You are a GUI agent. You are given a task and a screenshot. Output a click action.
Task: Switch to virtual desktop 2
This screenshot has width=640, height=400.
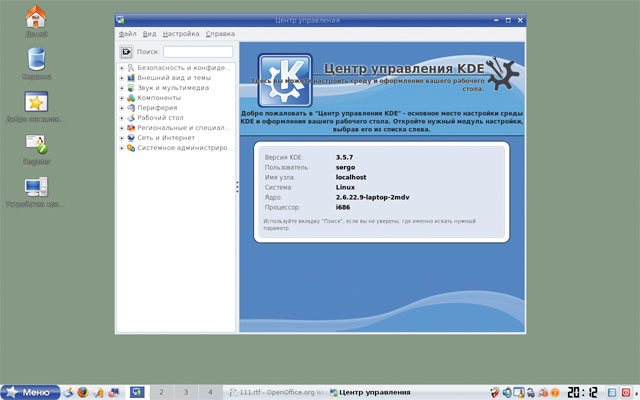[x=162, y=392]
